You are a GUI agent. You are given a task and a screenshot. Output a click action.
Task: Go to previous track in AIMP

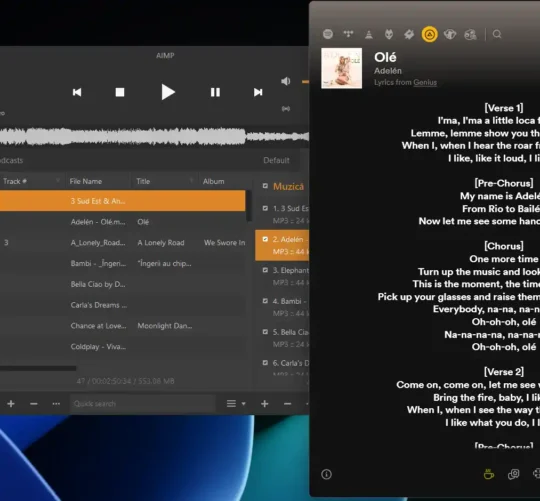(x=77, y=92)
